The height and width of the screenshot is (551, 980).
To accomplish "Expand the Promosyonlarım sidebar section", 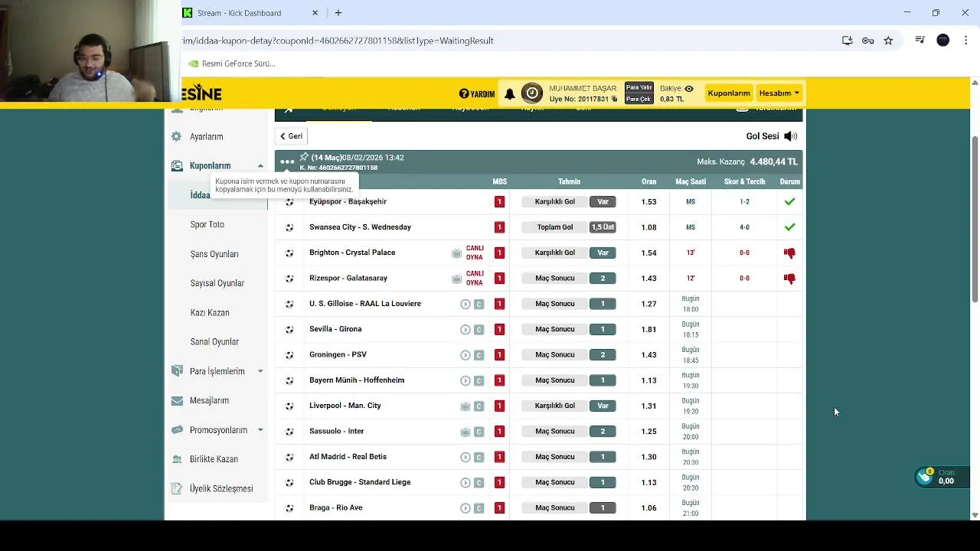I will click(260, 430).
